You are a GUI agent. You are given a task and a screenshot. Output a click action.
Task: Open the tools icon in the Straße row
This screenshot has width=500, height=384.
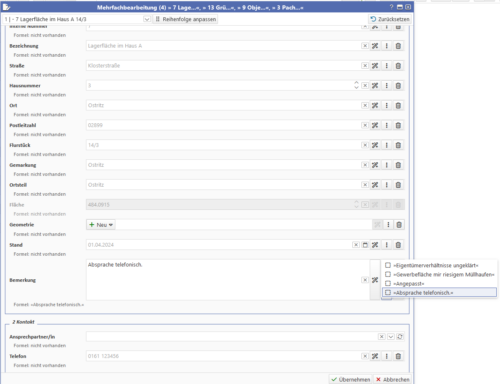375,66
